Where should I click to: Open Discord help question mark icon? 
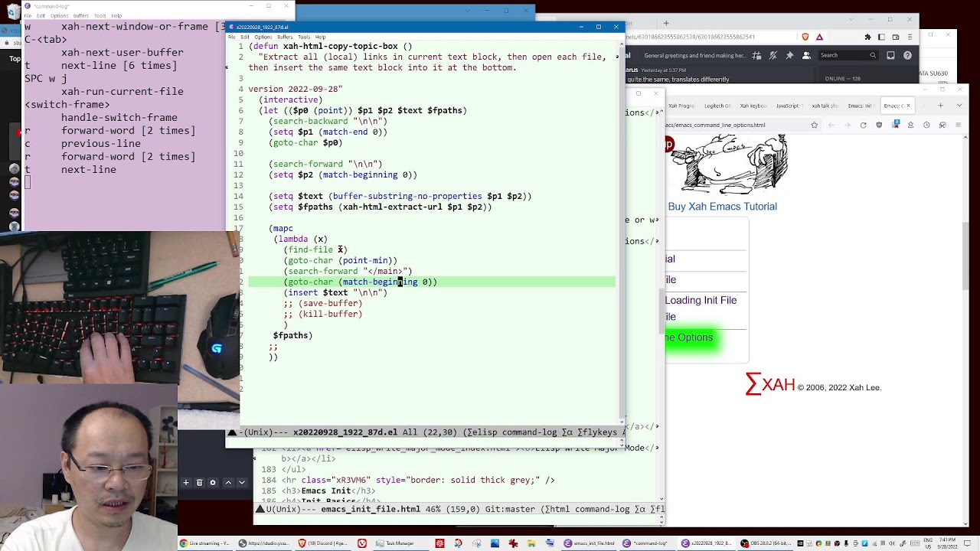[x=908, y=55]
